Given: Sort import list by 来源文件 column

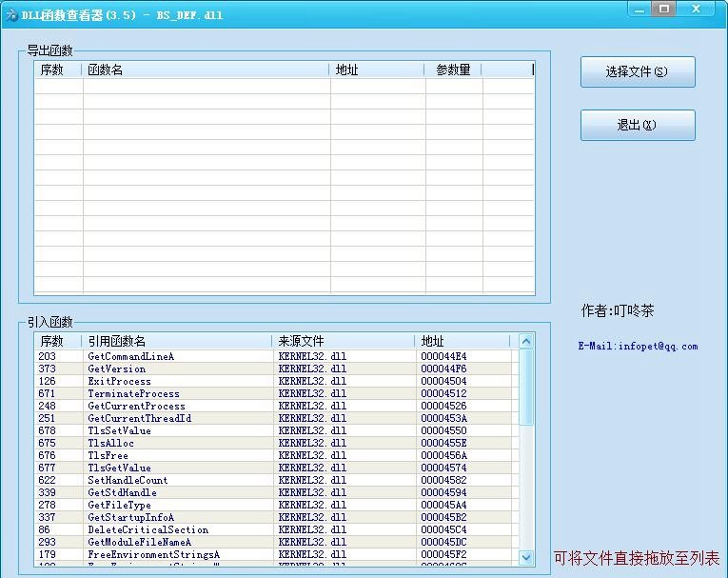Looking at the screenshot, I should click(344, 341).
